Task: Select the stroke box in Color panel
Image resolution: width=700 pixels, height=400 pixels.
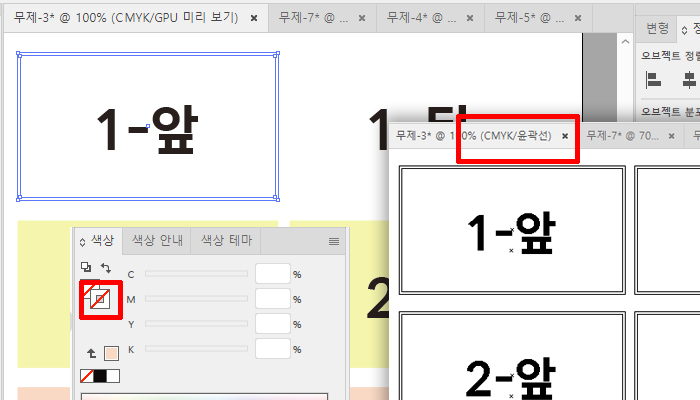Action: (100, 299)
